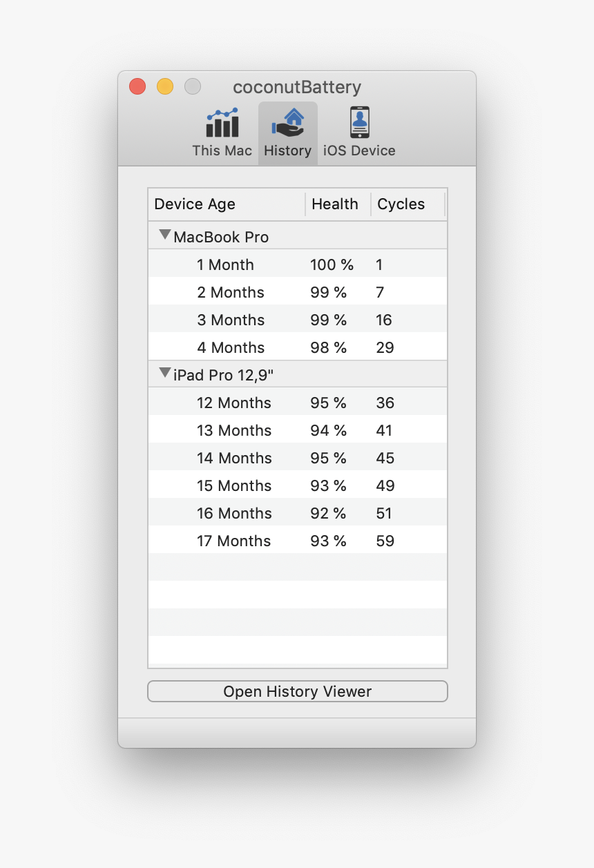Viewport: 594px width, 868px height.
Task: Select the 13 Months row
Action: point(298,430)
